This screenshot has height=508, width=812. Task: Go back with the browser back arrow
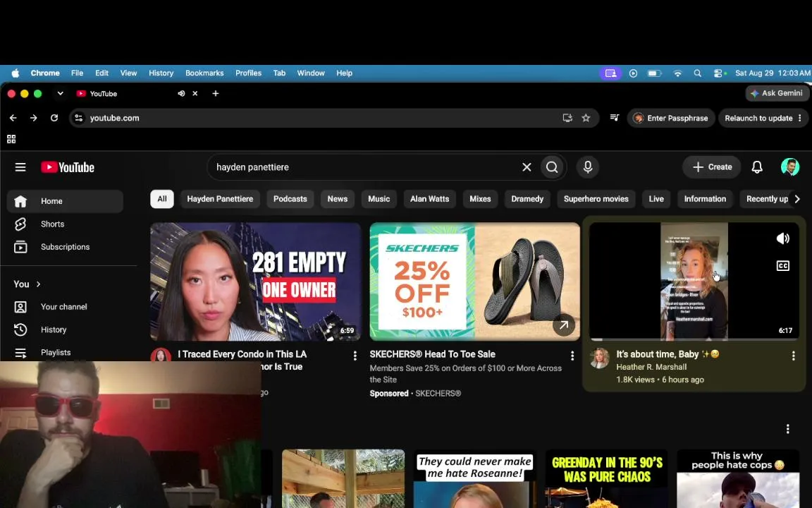[x=13, y=119]
